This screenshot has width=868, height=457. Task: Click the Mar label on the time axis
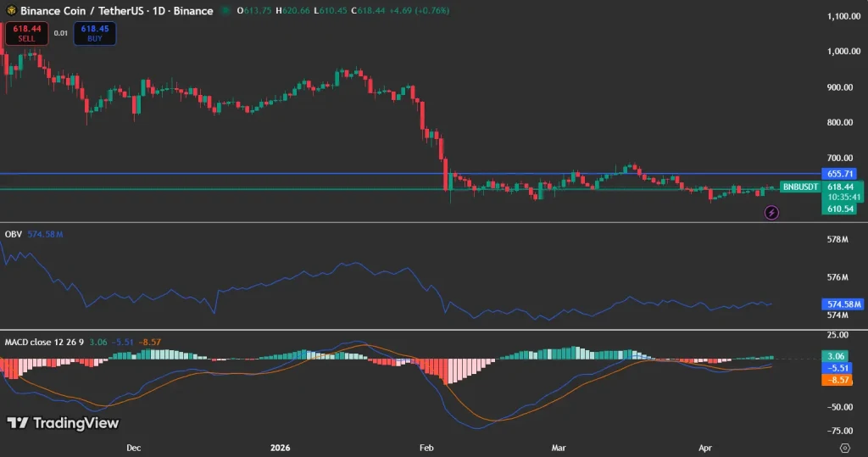coord(559,448)
